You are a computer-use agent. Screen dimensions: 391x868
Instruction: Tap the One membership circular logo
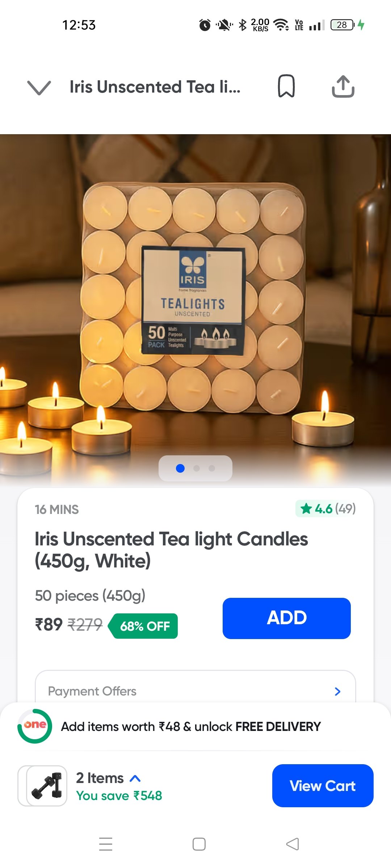tap(35, 726)
